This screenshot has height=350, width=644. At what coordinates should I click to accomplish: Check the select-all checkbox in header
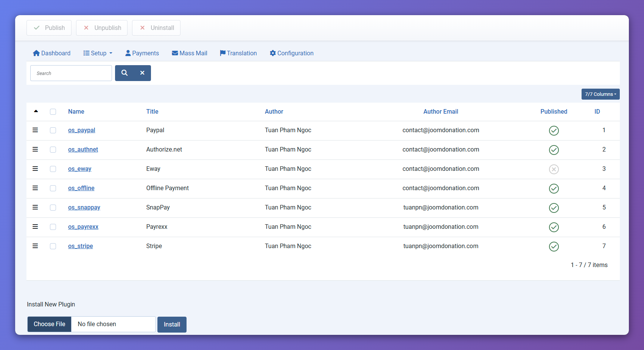pyautogui.click(x=53, y=112)
